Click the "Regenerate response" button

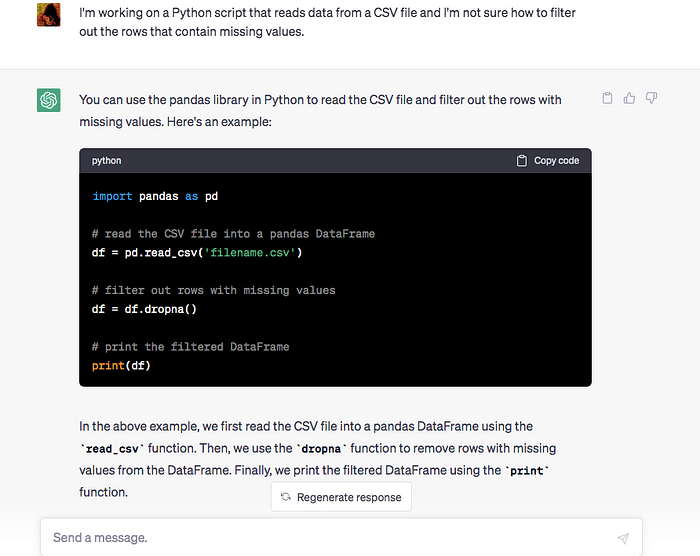click(341, 497)
